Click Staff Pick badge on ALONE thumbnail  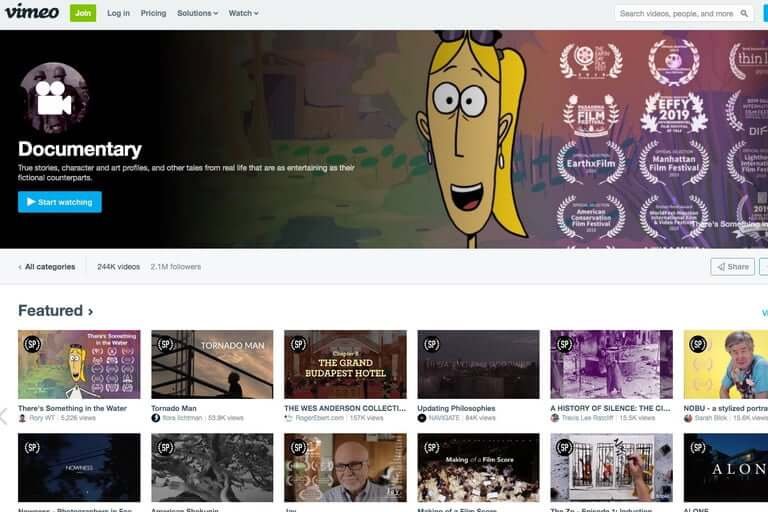698,447
